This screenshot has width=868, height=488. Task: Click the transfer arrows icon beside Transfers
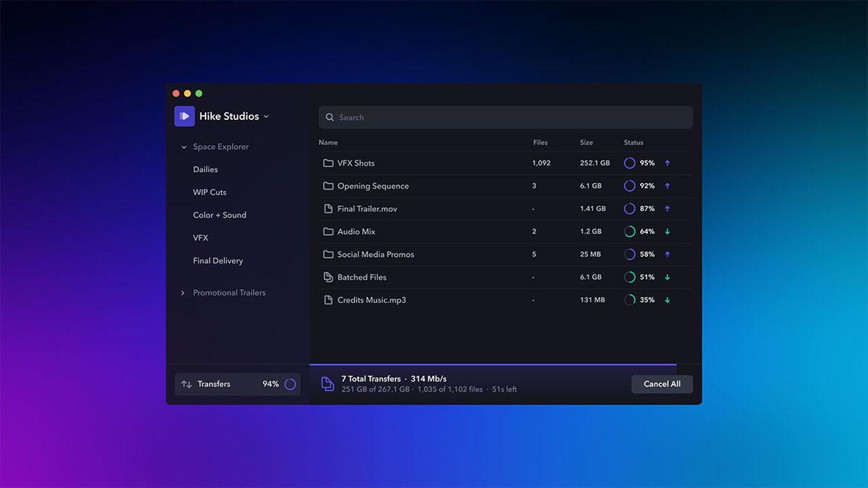click(187, 384)
